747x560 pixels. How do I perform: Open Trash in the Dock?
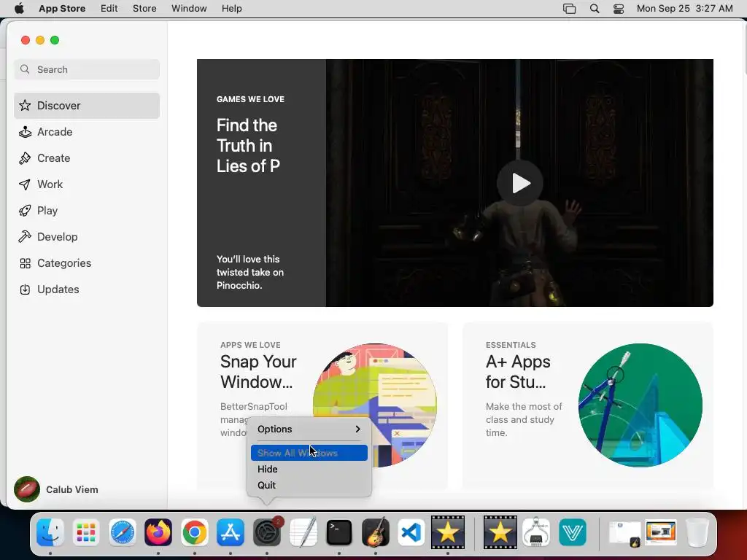[697, 532]
